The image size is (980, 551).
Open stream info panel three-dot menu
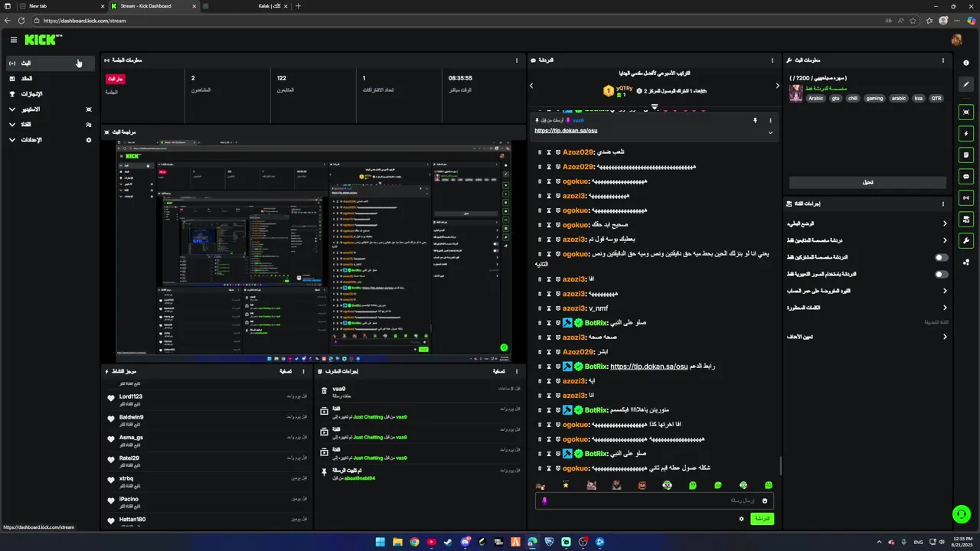(x=943, y=60)
